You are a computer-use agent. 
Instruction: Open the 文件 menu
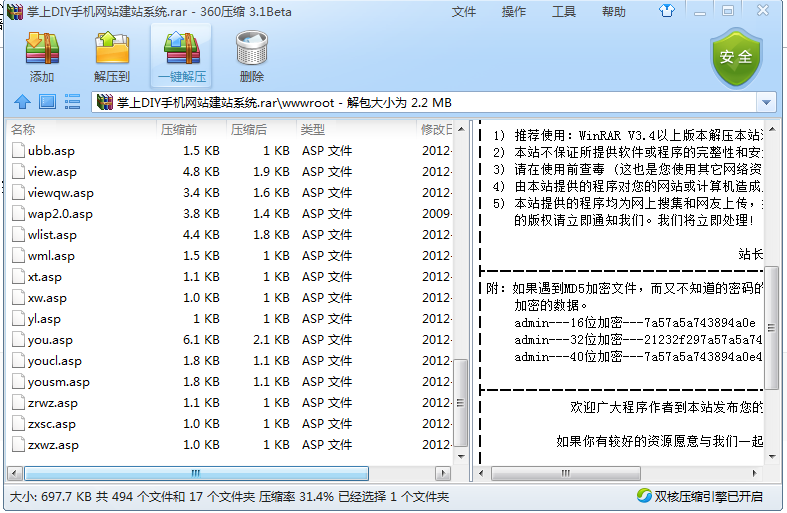point(463,12)
